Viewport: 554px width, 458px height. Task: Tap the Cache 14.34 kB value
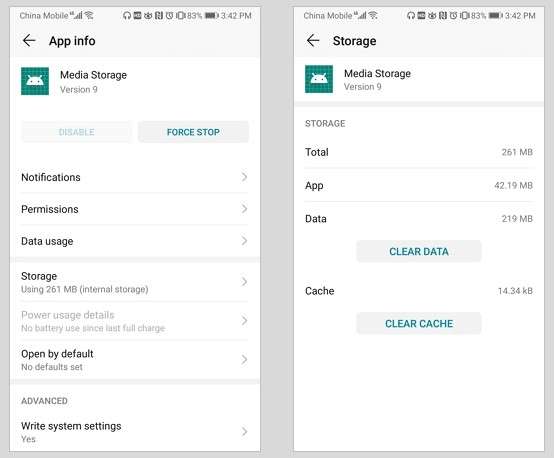(515, 291)
